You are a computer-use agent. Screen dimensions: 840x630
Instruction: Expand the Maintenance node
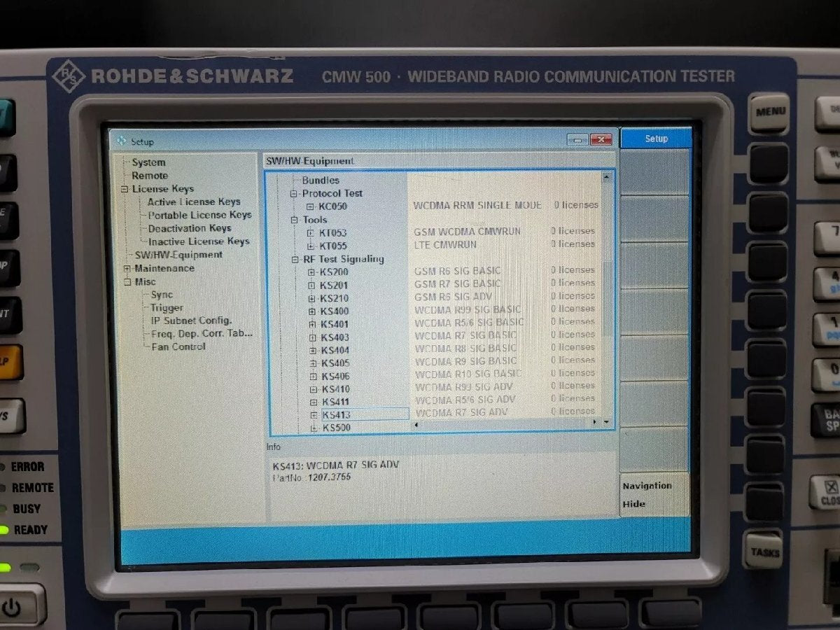(x=127, y=269)
